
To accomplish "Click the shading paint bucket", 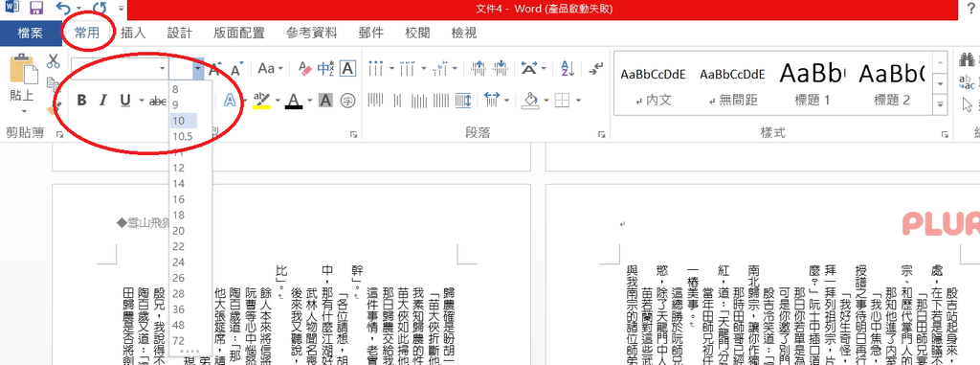I will 531,101.
